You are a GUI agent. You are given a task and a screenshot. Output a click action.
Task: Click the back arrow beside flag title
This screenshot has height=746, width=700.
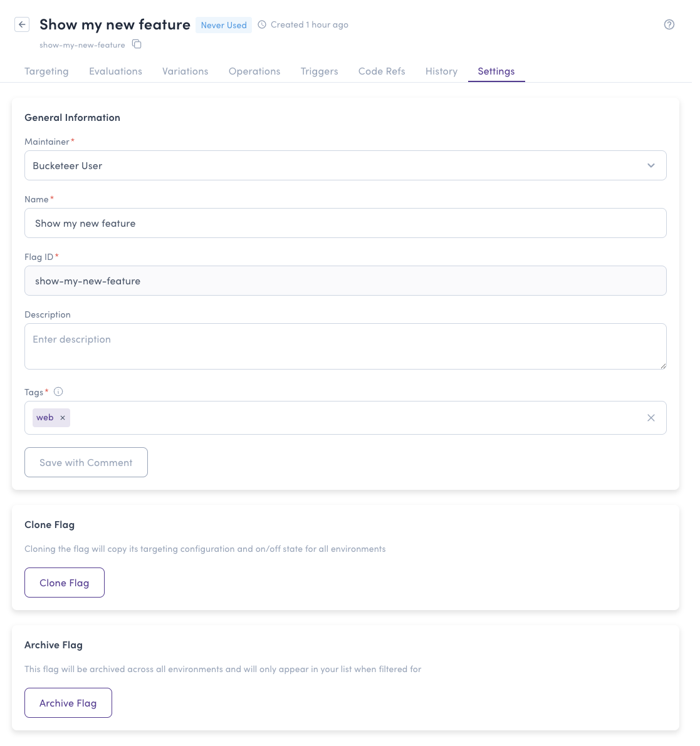pyautogui.click(x=22, y=24)
